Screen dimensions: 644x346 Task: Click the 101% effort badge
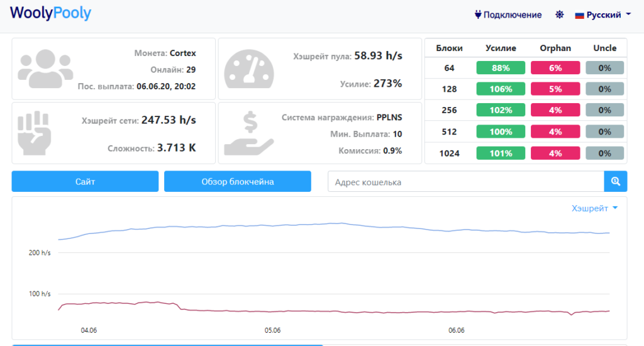click(x=501, y=153)
